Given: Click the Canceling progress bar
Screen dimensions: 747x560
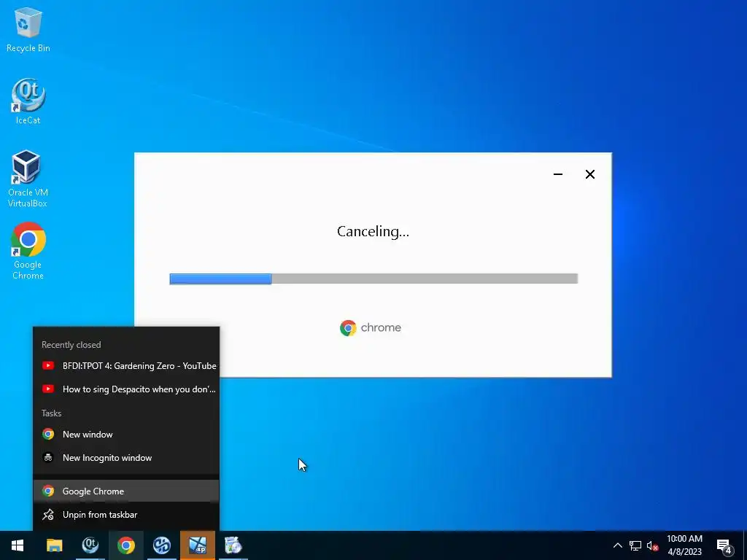Looking at the screenshot, I should point(373,279).
